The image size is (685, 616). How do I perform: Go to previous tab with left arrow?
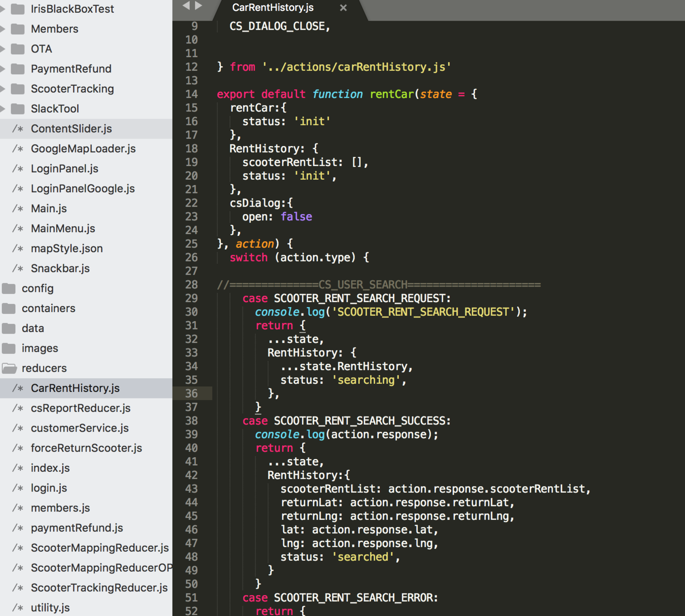click(x=186, y=6)
